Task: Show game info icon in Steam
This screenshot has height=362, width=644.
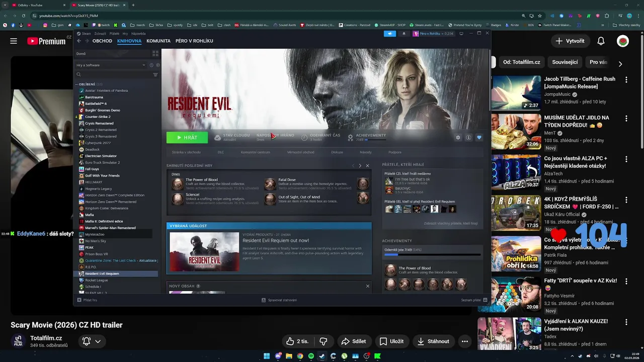Action: pyautogui.click(x=468, y=137)
